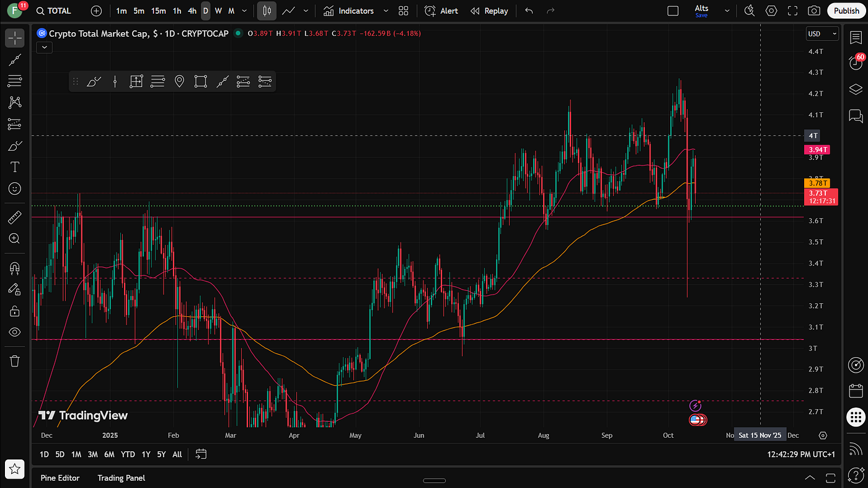Select the 1h timeframe
Viewport: 868px width, 488px height.
click(x=177, y=11)
